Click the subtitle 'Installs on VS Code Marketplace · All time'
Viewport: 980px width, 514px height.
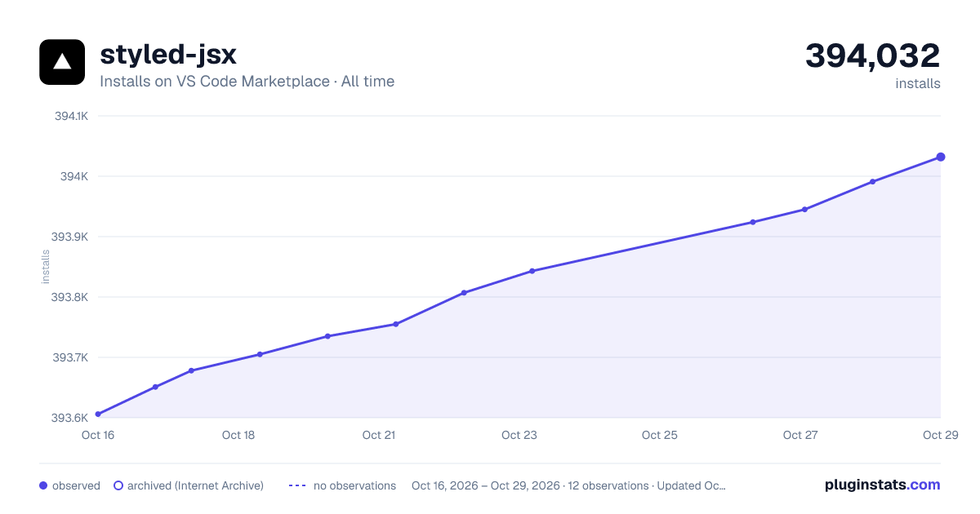pos(247,82)
